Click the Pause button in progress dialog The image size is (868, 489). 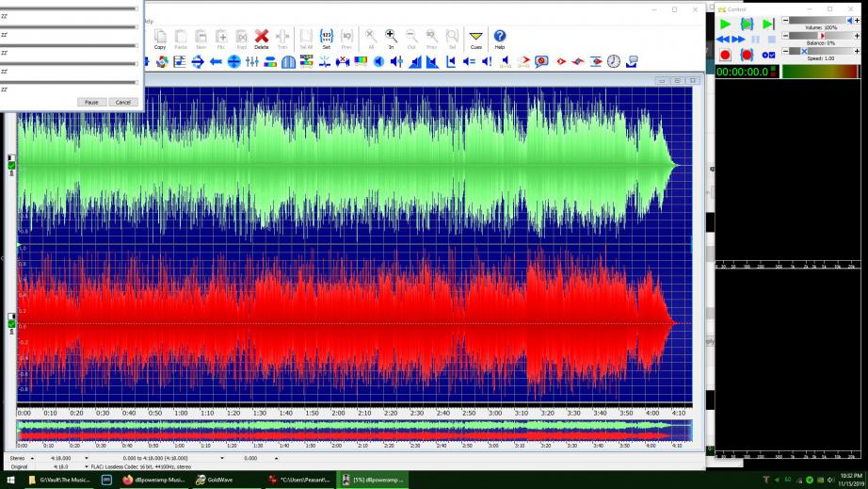pyautogui.click(x=91, y=102)
